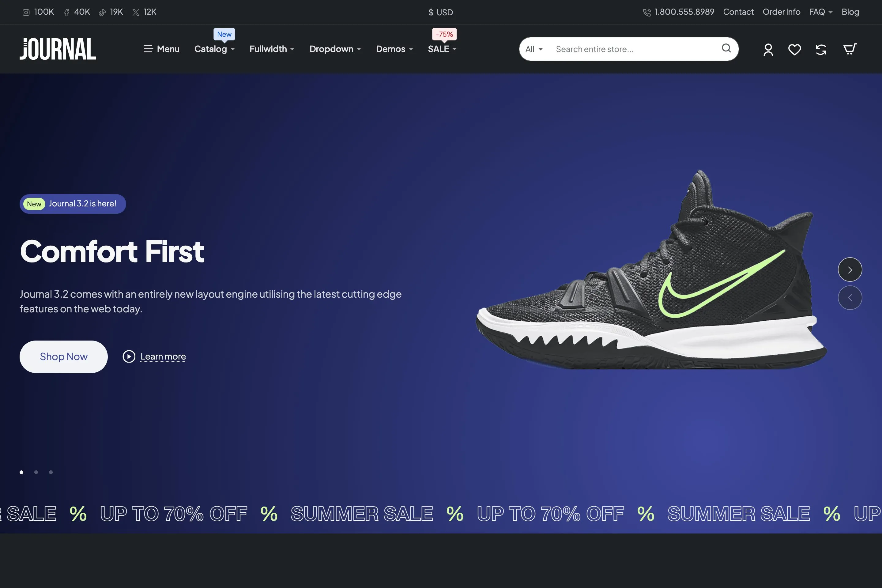Click the Shop Now button
The image size is (882, 588).
[64, 356]
